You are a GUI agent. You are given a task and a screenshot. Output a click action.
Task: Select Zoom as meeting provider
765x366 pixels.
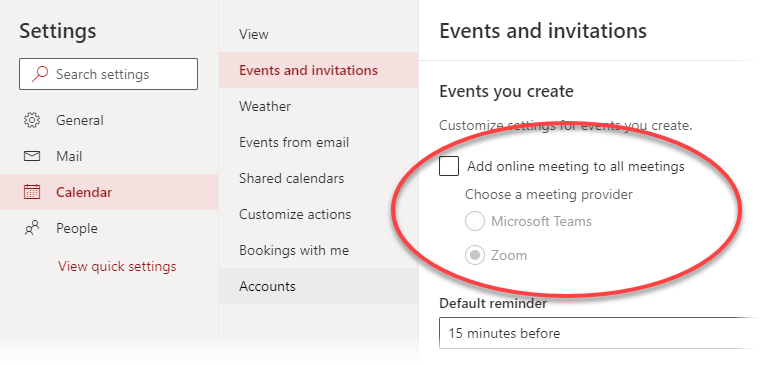point(474,255)
